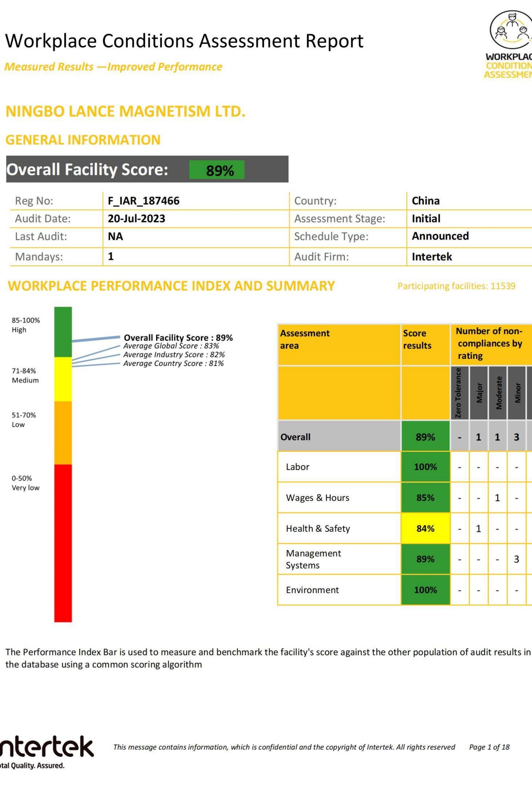Click the 'Overall' row label

[x=295, y=437]
